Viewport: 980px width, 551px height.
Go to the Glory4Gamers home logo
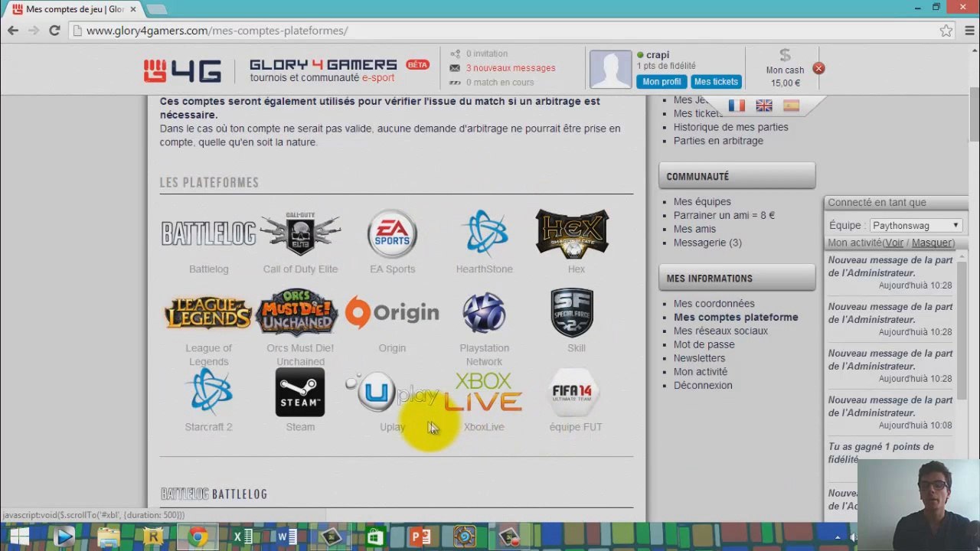coord(182,71)
